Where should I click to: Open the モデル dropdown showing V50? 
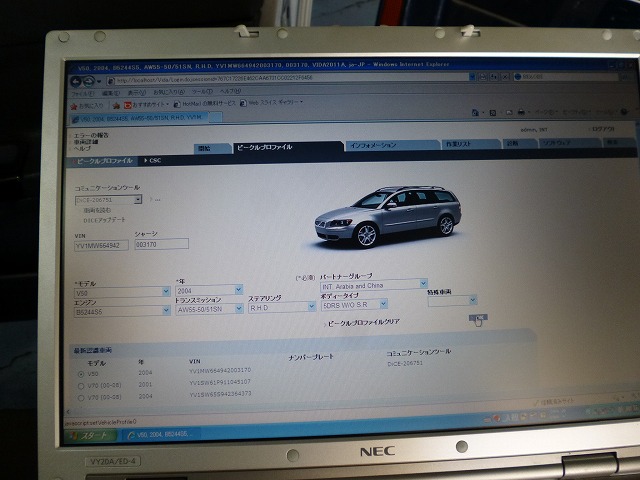pos(122,292)
